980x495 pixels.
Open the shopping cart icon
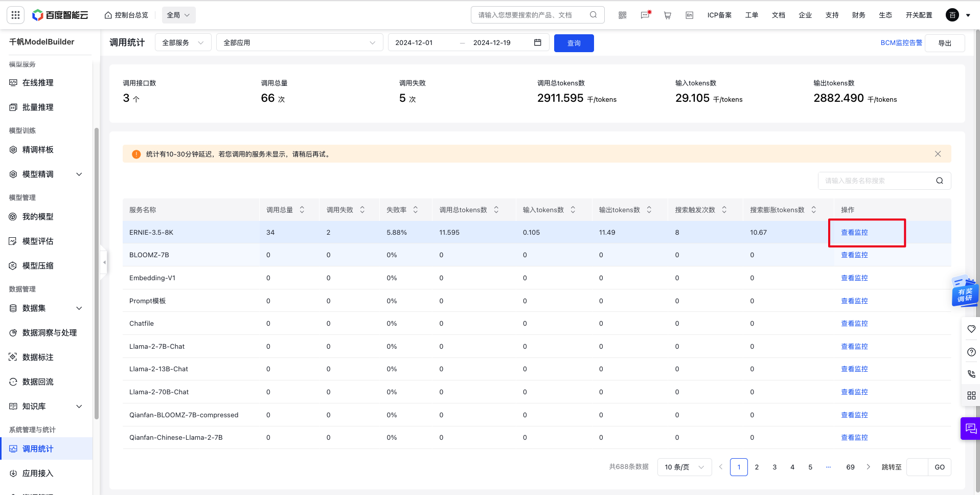[x=667, y=15]
